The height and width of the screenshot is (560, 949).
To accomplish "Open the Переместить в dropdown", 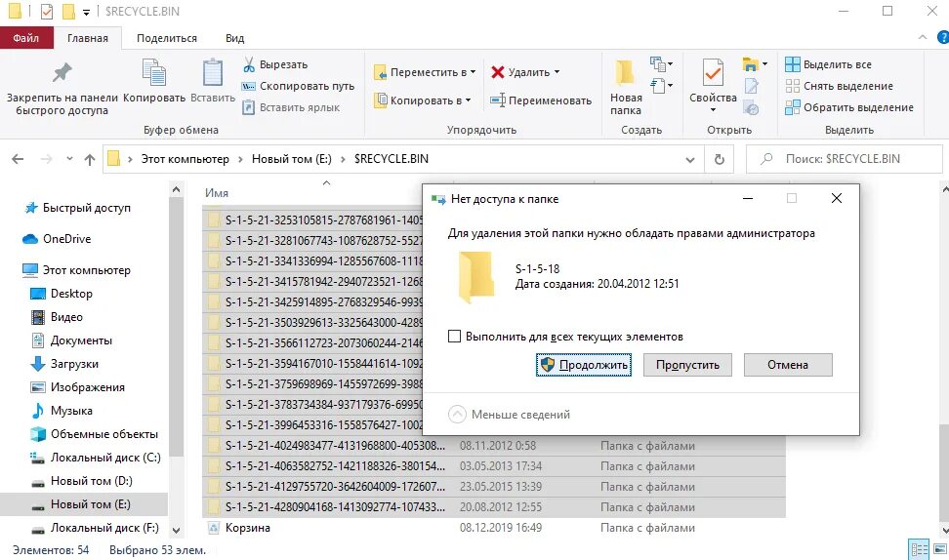I will [425, 72].
